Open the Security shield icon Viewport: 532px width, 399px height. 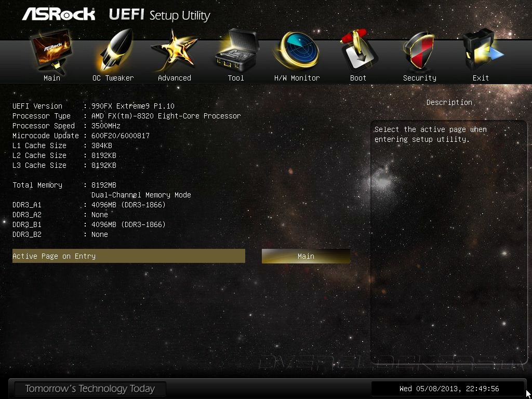click(419, 51)
